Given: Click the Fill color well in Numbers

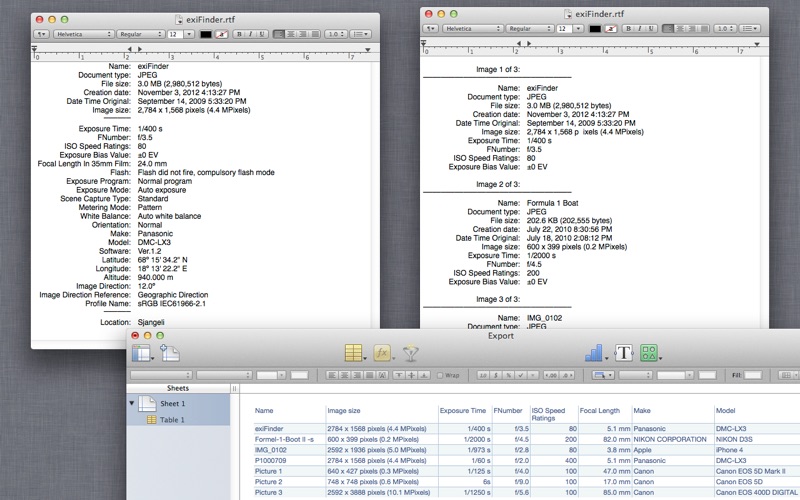Looking at the screenshot, I should pyautogui.click(x=753, y=375).
